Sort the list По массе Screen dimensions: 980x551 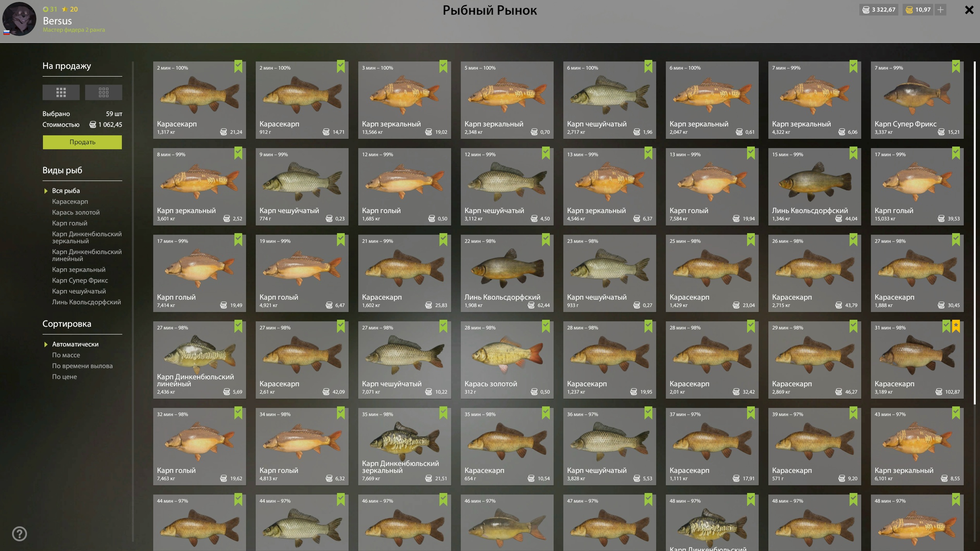(x=66, y=355)
